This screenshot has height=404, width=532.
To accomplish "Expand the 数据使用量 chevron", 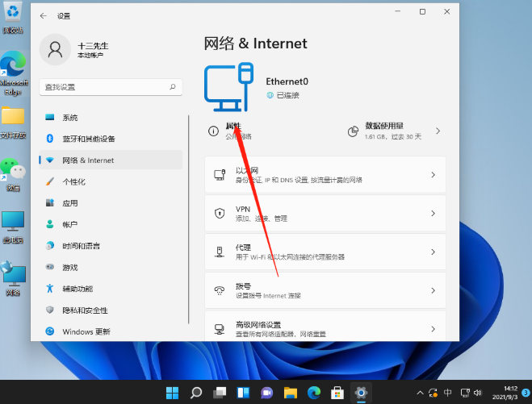I will [x=438, y=131].
